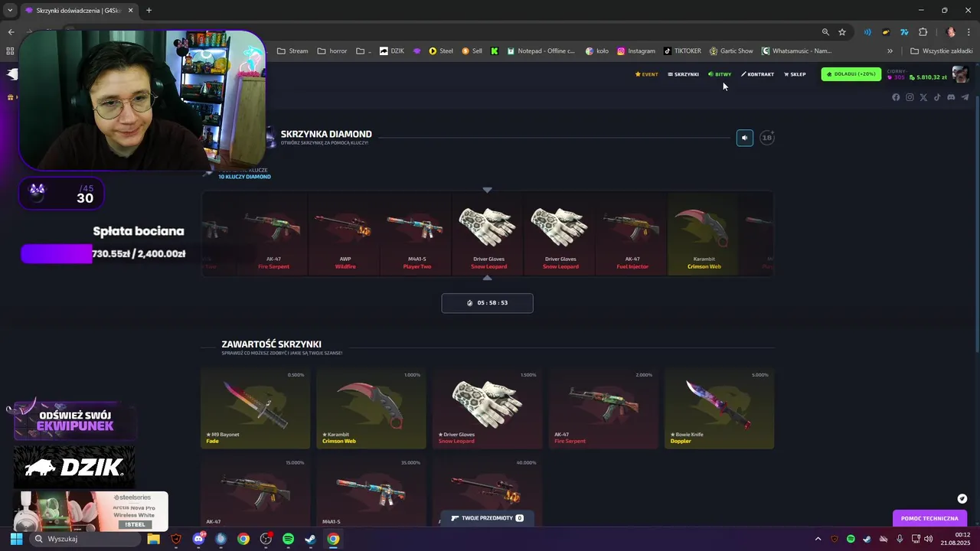Open File Explorer from the taskbar

pos(153,539)
